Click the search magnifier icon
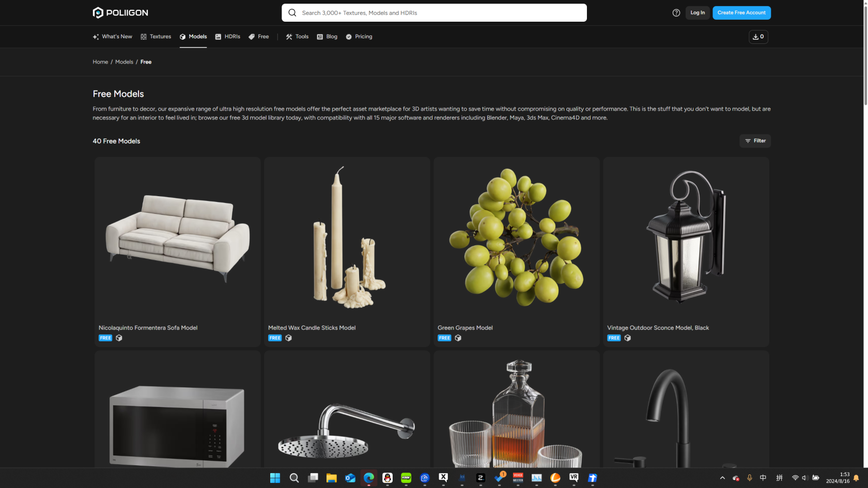Image resolution: width=868 pixels, height=488 pixels. point(292,13)
